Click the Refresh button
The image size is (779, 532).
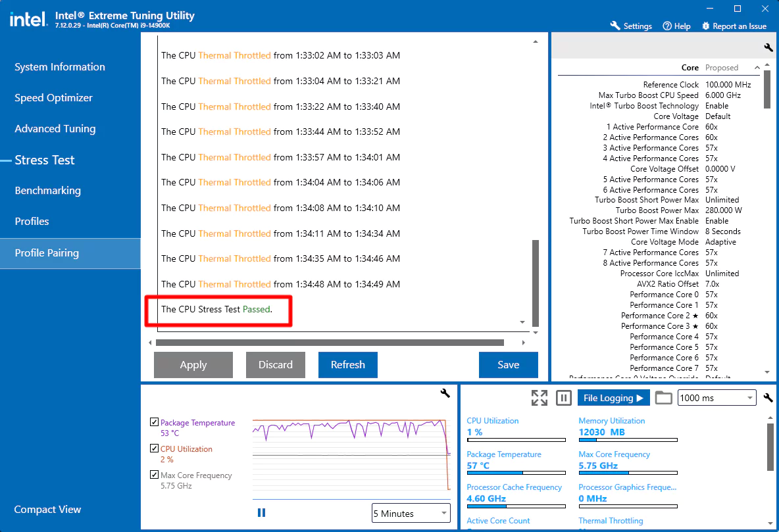point(348,364)
